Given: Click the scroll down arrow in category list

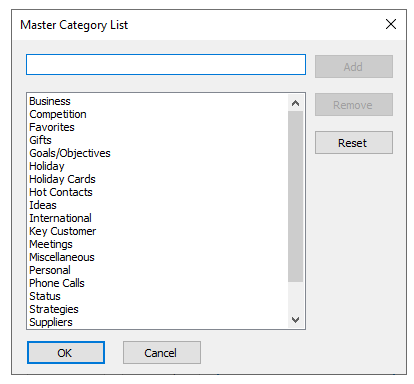Looking at the screenshot, I should tap(295, 320).
